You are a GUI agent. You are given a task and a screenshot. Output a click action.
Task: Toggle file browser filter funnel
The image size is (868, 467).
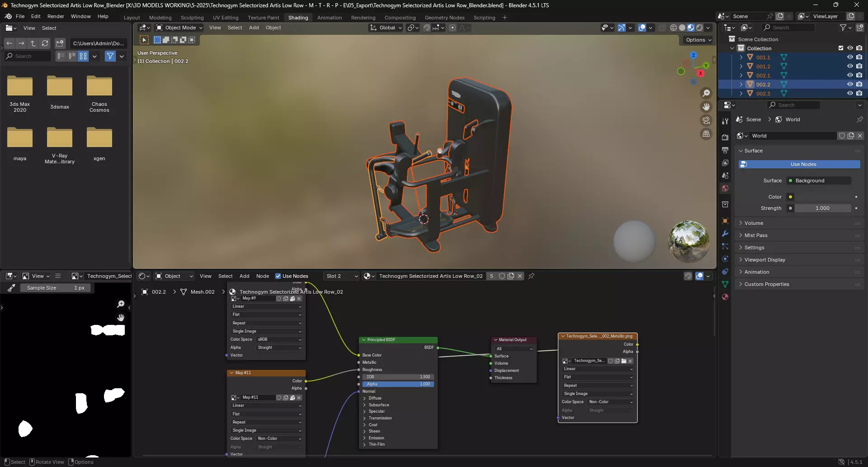click(110, 56)
